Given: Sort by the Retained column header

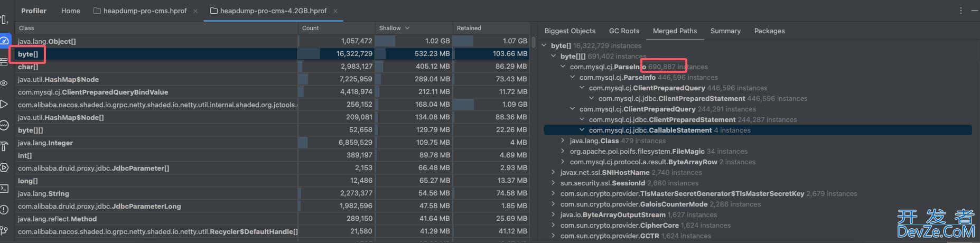Looking at the screenshot, I should pos(491,28).
